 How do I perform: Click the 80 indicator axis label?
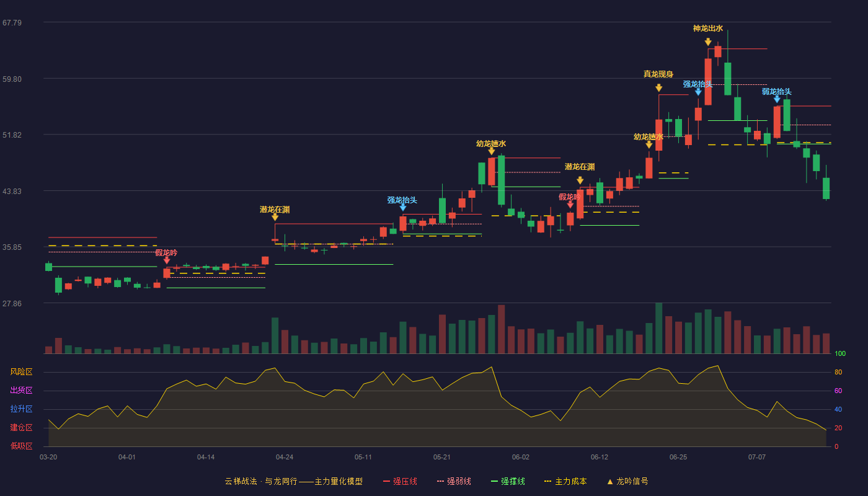pyautogui.click(x=838, y=373)
